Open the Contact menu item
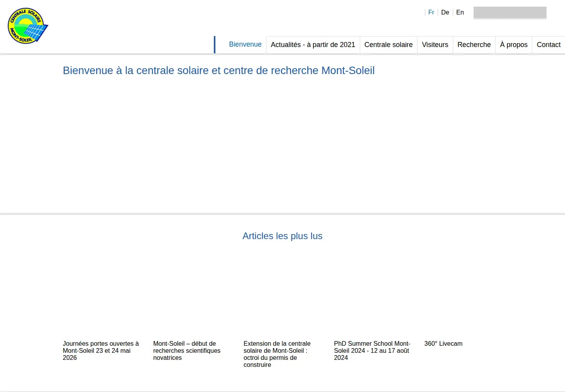Image resolution: width=565 pixels, height=392 pixels. click(x=549, y=45)
